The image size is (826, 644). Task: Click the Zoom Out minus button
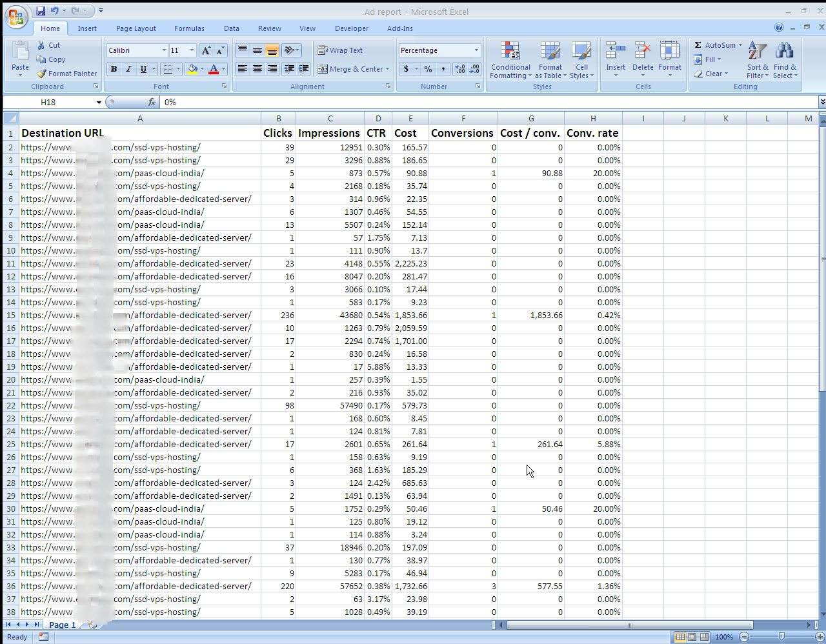743,637
